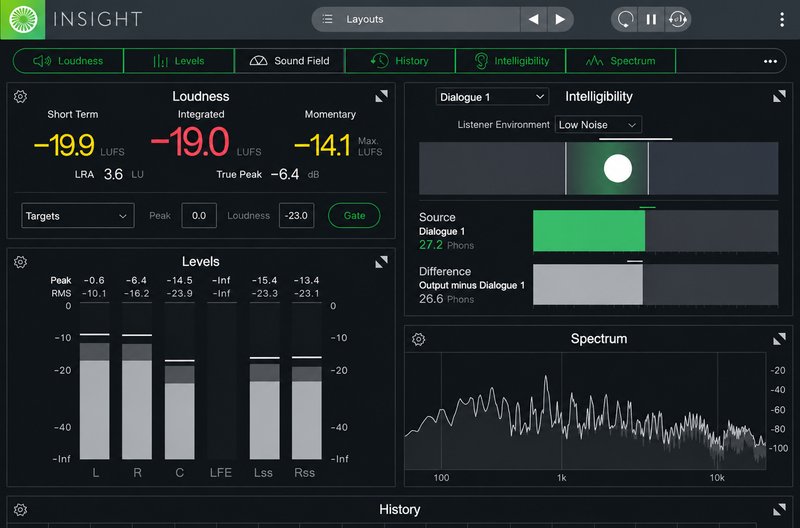Click the L channel level meter
The image size is (800, 528).
coord(95,381)
